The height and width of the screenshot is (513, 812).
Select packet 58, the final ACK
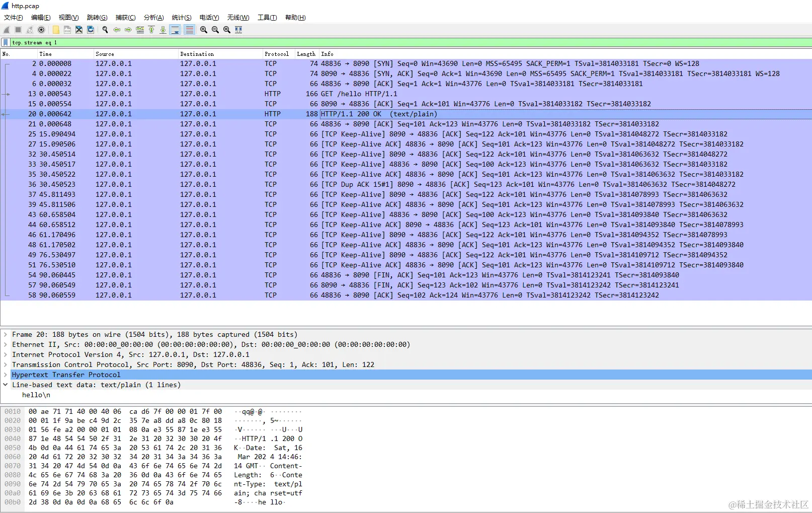406,296
